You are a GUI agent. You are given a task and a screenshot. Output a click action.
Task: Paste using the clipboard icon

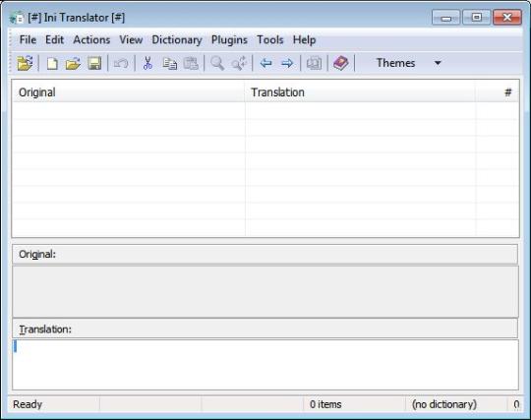191,63
